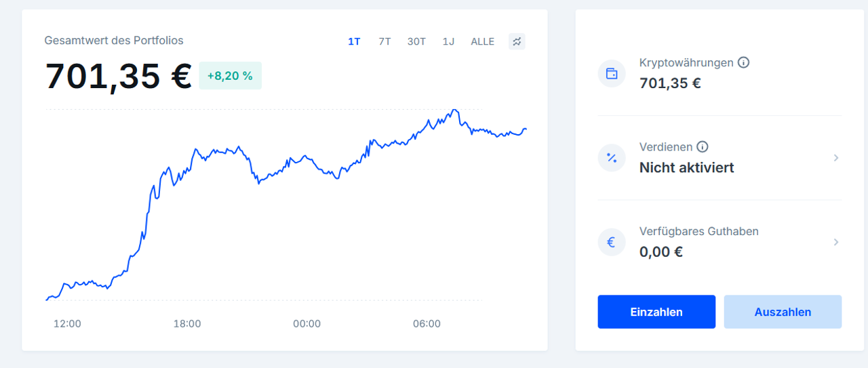868x368 pixels.
Task: Click the wallet icon next to Kryptowährungen
Action: point(612,74)
